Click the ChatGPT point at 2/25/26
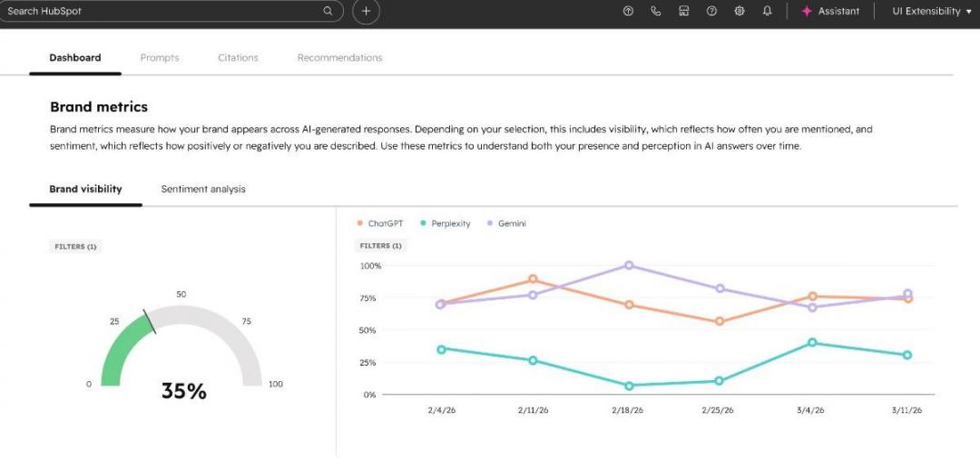The height and width of the screenshot is (470, 980). point(720,322)
